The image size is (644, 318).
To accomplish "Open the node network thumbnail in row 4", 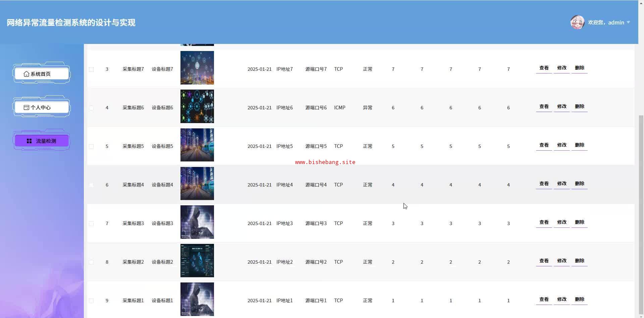I will coord(197,106).
